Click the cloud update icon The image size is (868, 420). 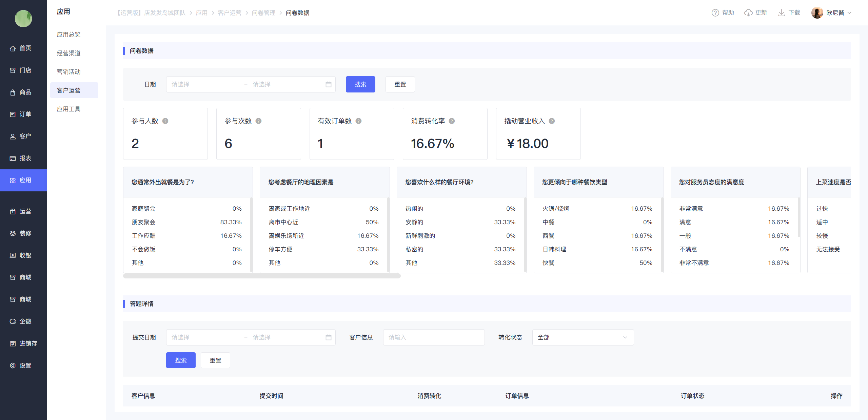click(x=748, y=13)
